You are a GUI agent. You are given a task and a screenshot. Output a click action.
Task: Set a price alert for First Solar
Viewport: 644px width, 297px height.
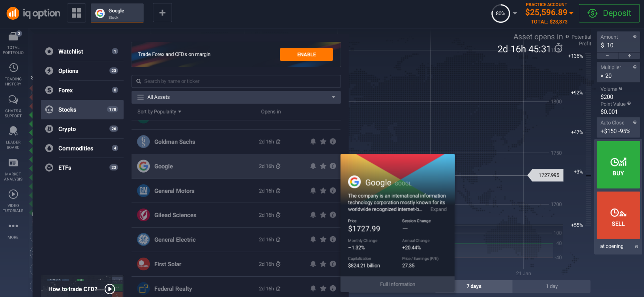click(313, 264)
